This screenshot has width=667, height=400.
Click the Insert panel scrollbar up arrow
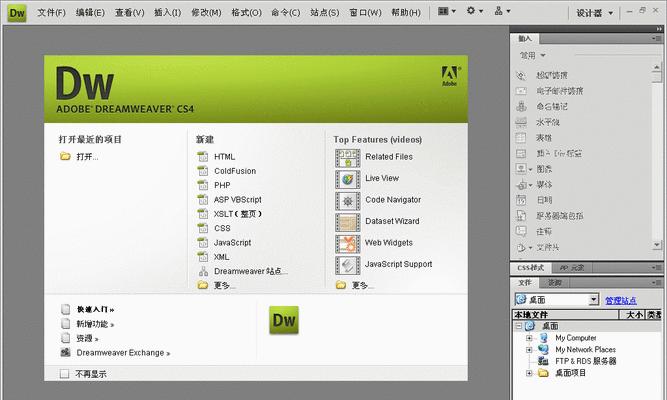click(x=656, y=67)
